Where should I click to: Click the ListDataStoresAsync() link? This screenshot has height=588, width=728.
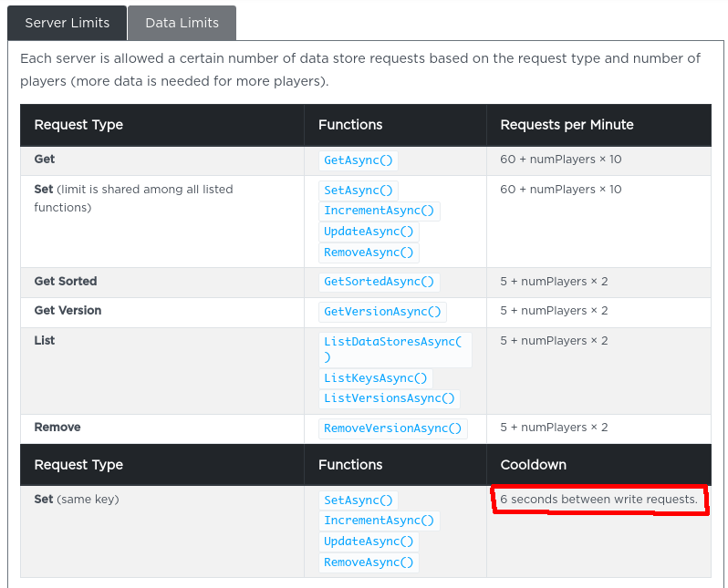pos(395,349)
